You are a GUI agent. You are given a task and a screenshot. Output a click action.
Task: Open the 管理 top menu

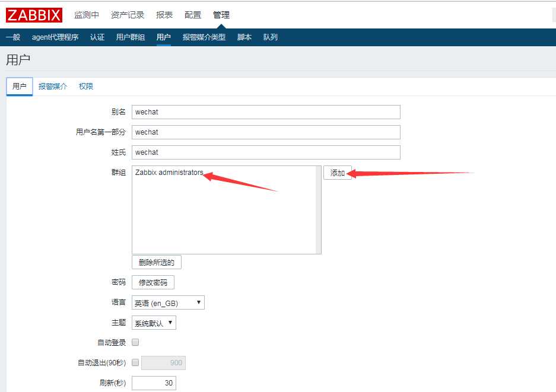pos(221,15)
